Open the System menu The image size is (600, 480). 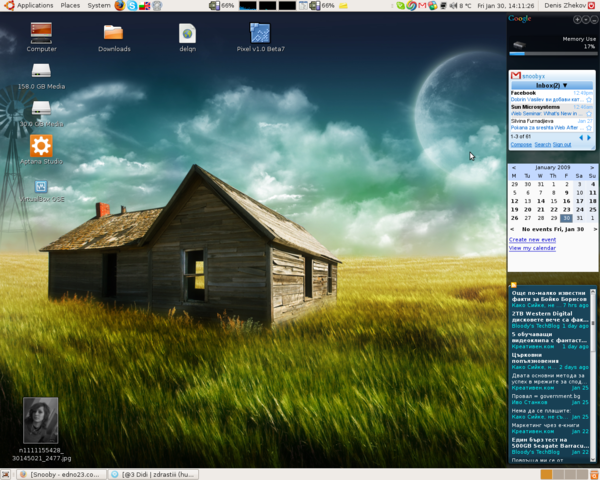[99, 5]
